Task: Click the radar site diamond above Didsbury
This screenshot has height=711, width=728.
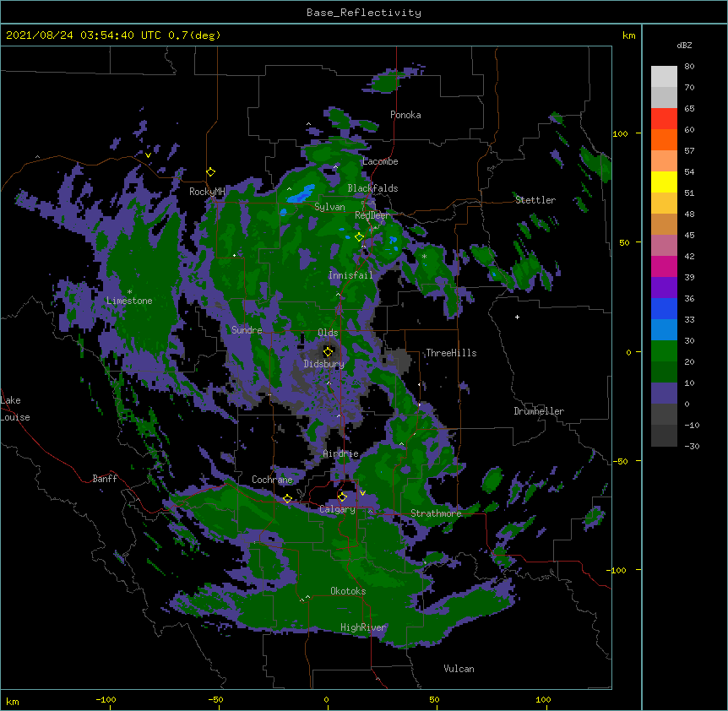Action: pyautogui.click(x=328, y=351)
